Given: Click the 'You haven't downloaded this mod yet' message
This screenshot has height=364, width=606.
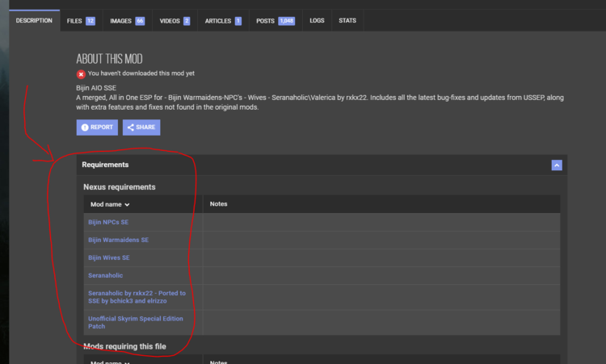Looking at the screenshot, I should pyautogui.click(x=141, y=73).
